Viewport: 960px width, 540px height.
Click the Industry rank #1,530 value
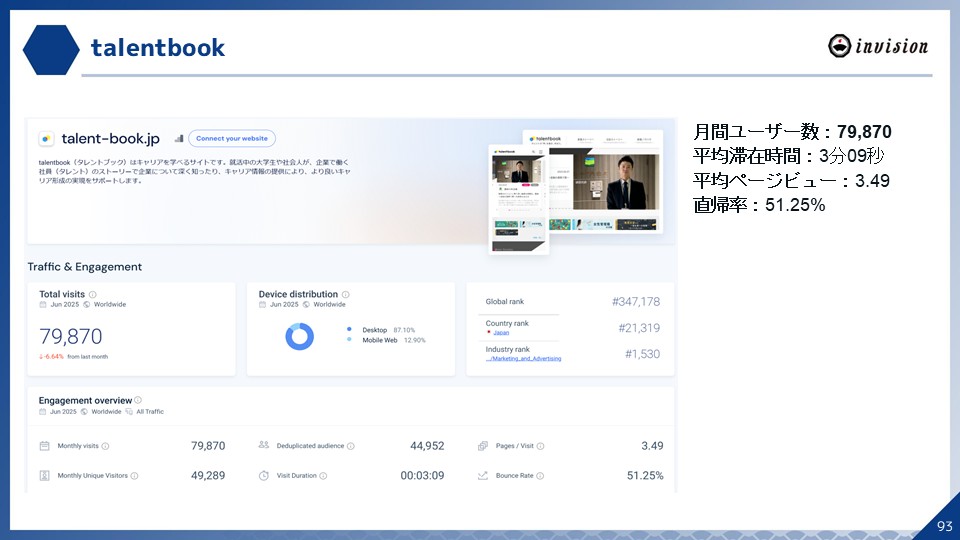tap(642, 354)
